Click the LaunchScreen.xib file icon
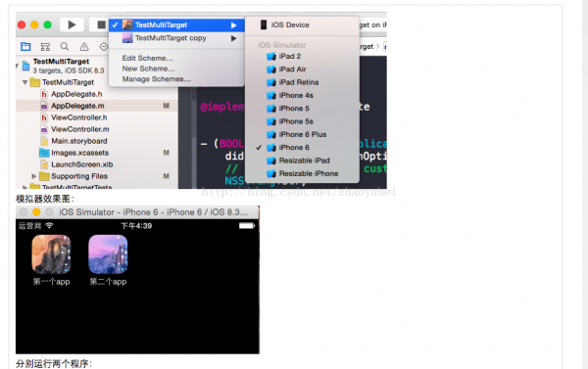 (x=44, y=164)
